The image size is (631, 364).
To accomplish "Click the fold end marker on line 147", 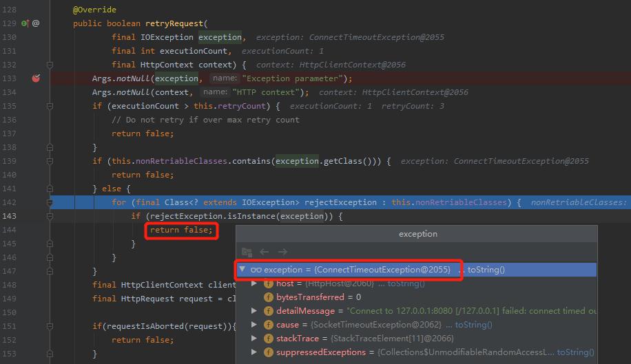I will (50, 271).
